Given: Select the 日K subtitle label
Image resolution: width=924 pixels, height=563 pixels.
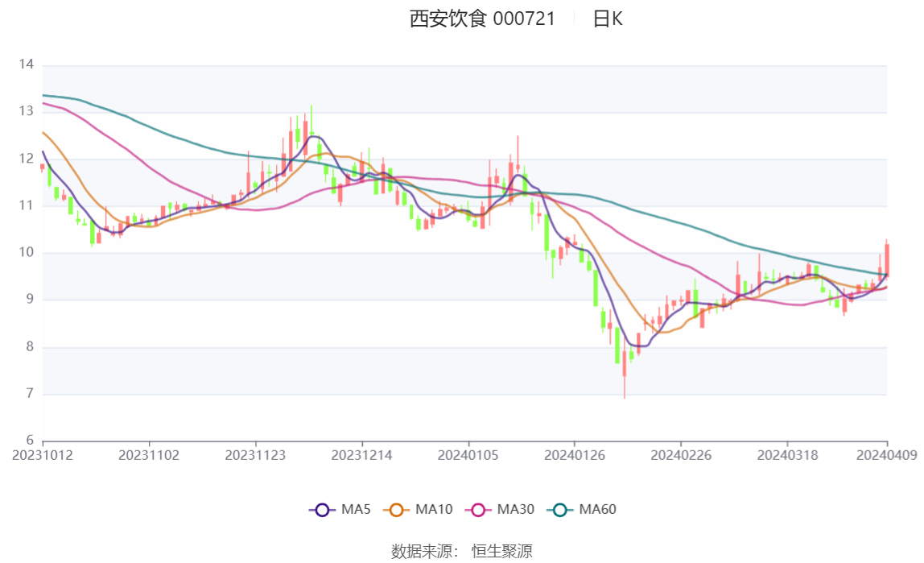Looking at the screenshot, I should point(608,19).
